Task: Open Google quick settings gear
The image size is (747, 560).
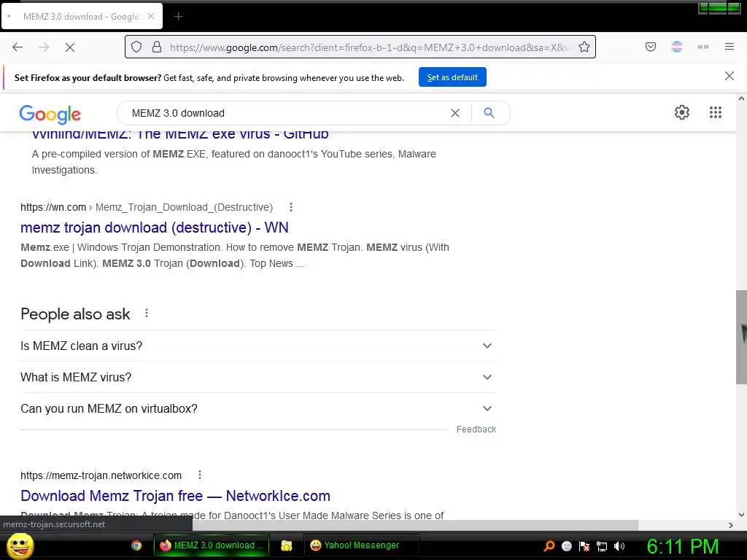Action: (x=682, y=112)
